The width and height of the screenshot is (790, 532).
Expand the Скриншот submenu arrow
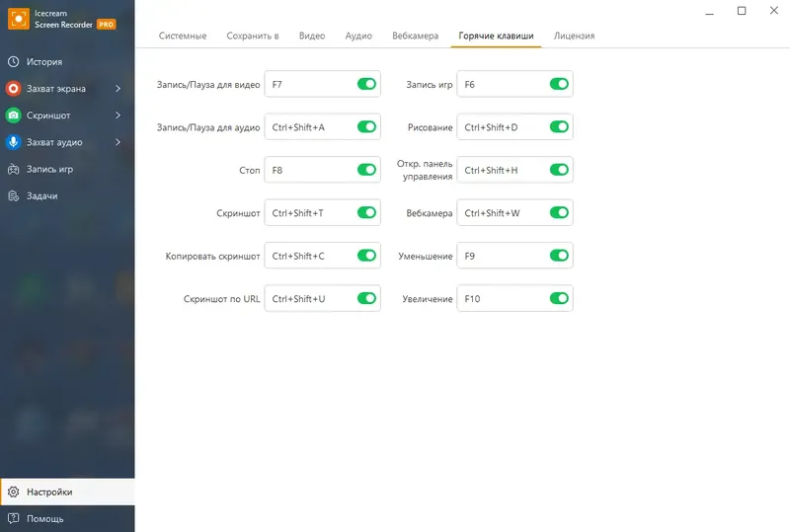coord(118,115)
